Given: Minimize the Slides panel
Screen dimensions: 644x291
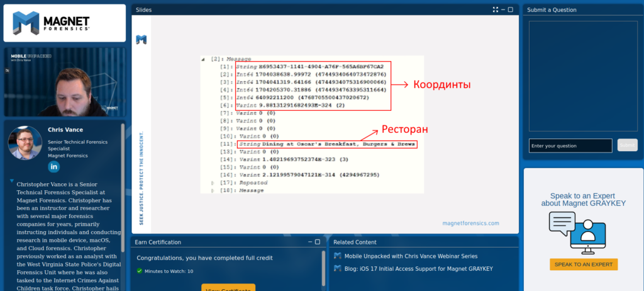Looking at the screenshot, I should pyautogui.click(x=503, y=10).
